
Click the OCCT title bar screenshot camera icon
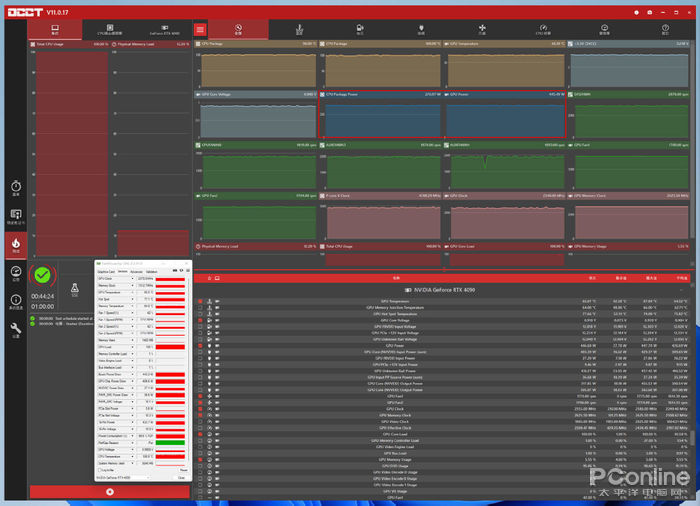pyautogui.click(x=650, y=13)
